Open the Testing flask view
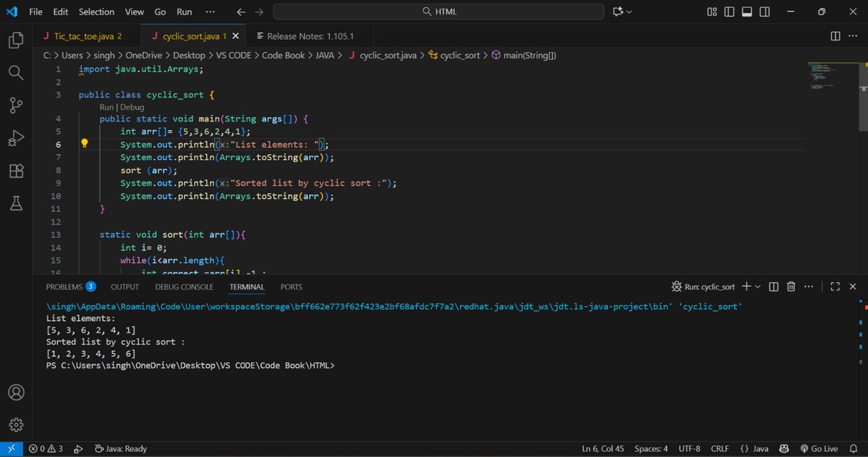The height and width of the screenshot is (457, 868). pyautogui.click(x=16, y=204)
